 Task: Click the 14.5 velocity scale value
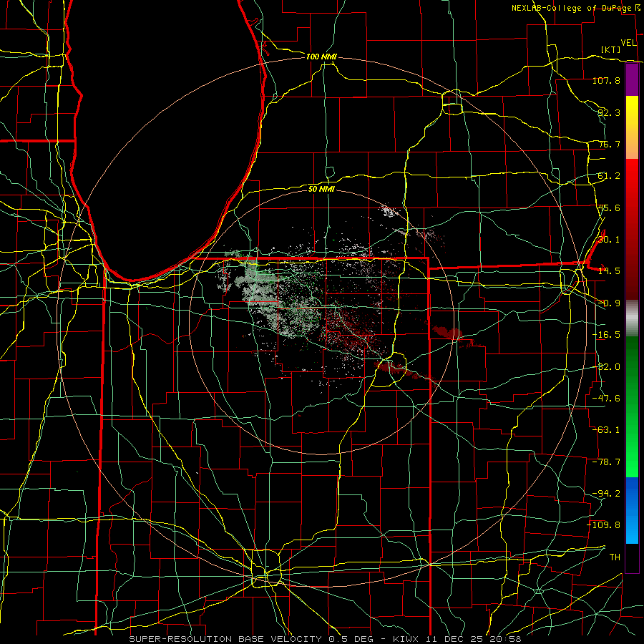tap(609, 271)
